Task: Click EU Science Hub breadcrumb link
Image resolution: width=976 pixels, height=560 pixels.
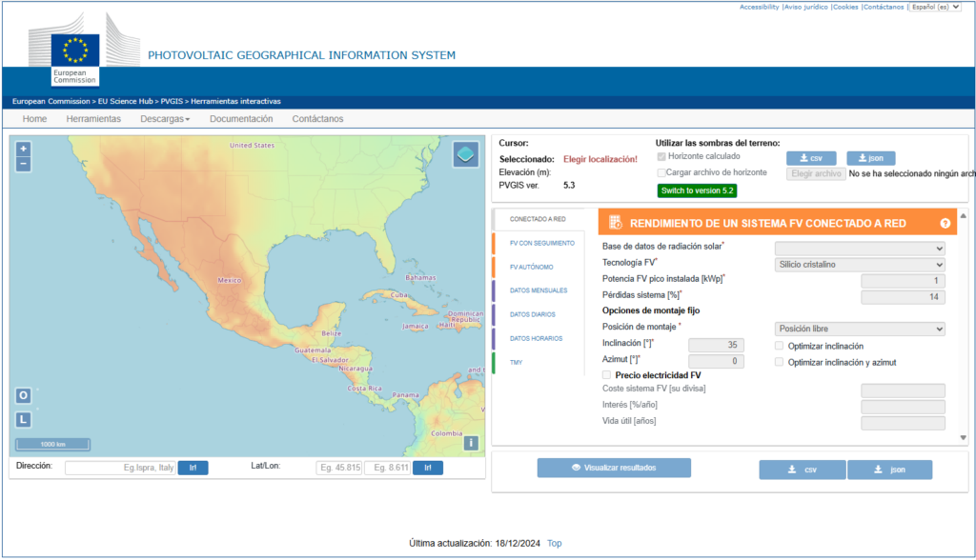Action: (125, 101)
